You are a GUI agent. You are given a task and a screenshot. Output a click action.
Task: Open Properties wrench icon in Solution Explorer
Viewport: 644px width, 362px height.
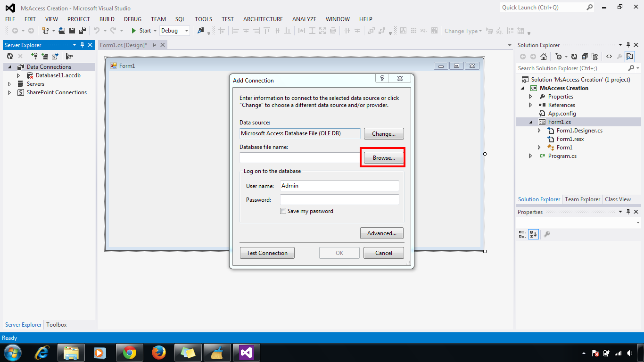620,57
